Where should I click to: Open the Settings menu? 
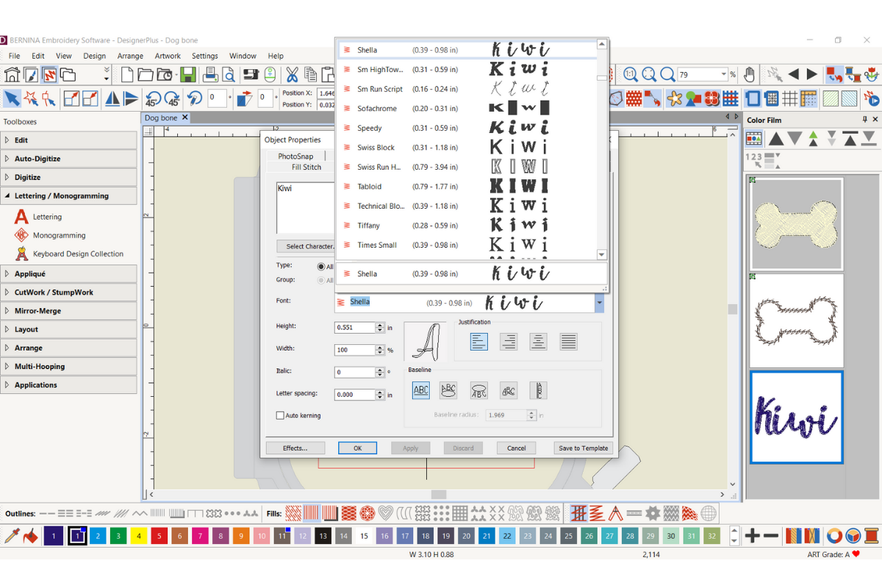tap(205, 56)
